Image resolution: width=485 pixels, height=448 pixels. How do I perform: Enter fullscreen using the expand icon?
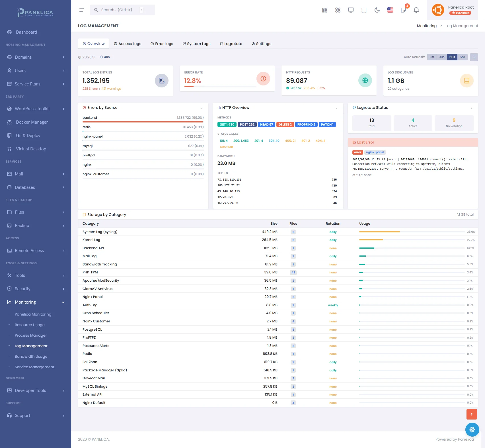point(364,10)
